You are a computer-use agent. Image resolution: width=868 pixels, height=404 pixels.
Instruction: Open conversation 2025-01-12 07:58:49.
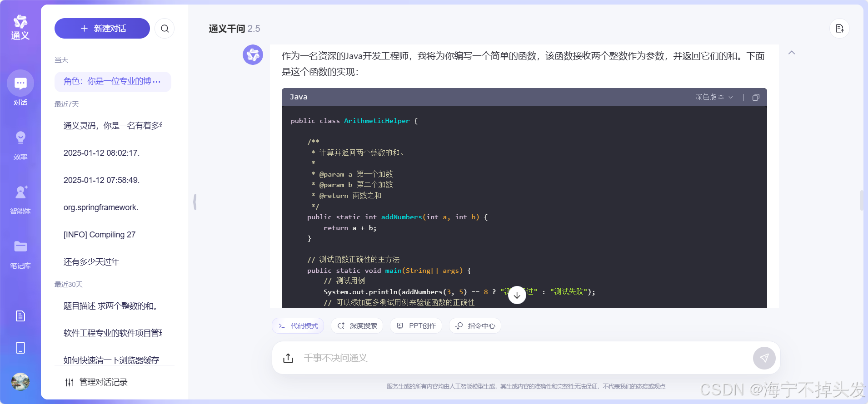pos(113,180)
